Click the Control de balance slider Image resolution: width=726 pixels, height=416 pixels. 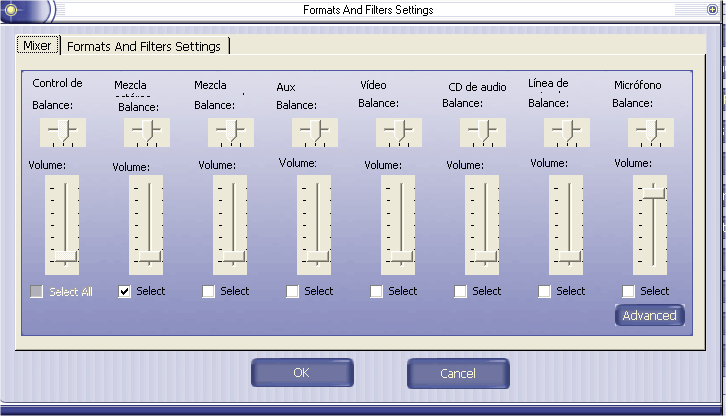coord(63,132)
